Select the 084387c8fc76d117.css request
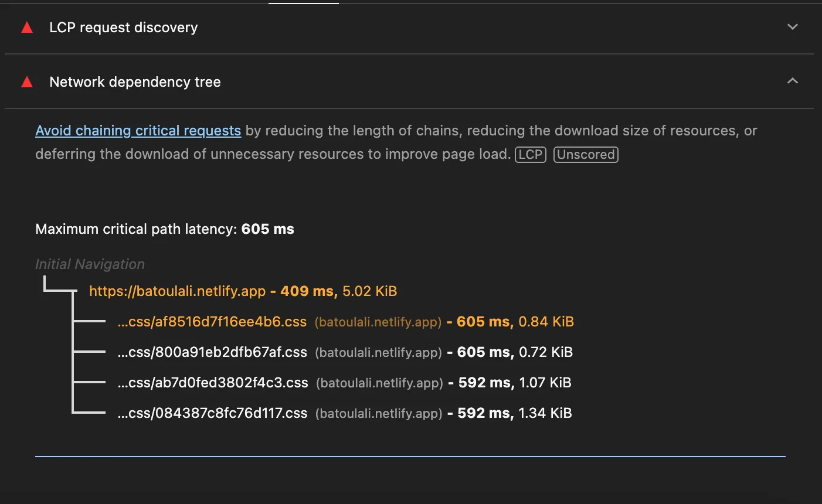 212,413
